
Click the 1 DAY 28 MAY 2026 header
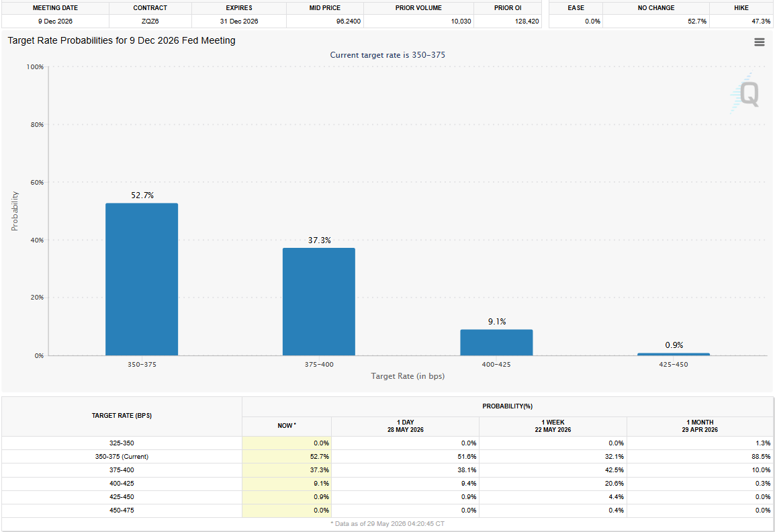click(405, 426)
